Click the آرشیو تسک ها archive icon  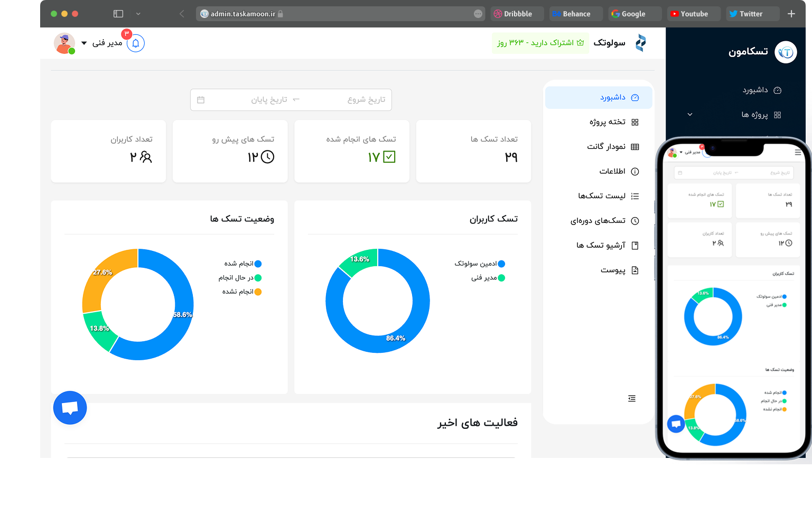click(x=634, y=245)
